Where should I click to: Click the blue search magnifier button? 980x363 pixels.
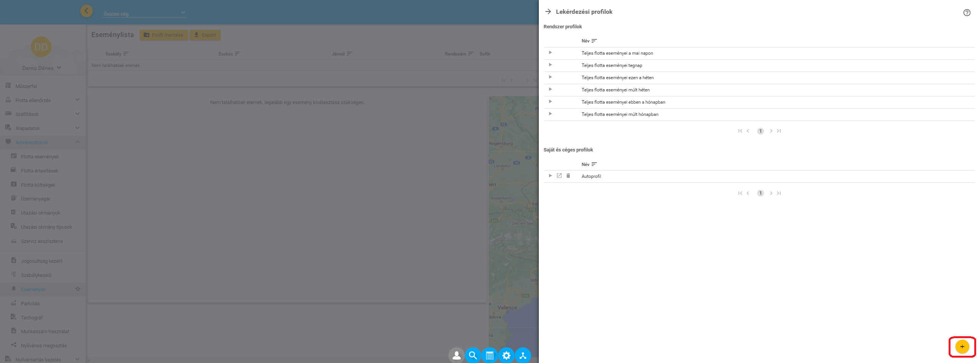[x=473, y=355]
